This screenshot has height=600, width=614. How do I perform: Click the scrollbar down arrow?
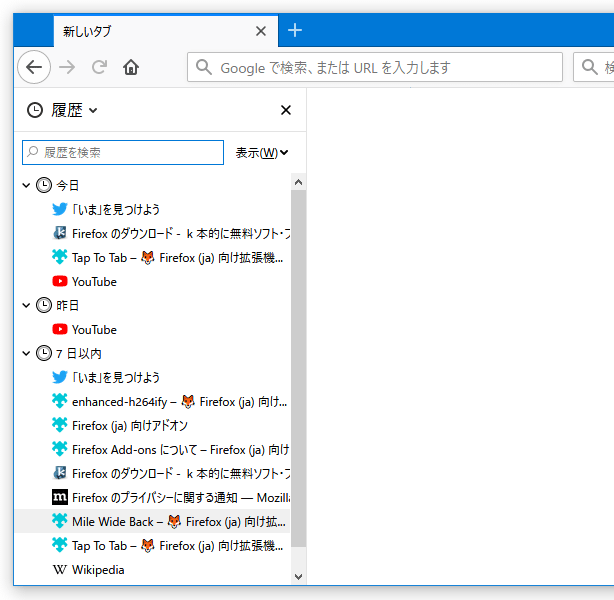point(298,577)
